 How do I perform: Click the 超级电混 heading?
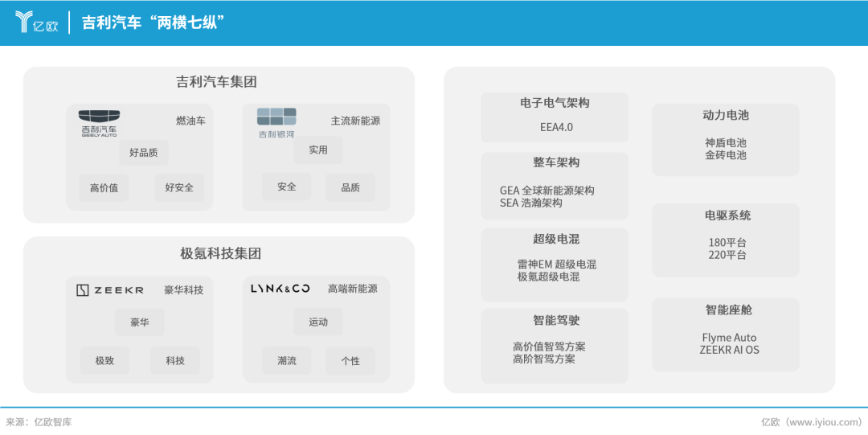pyautogui.click(x=556, y=239)
